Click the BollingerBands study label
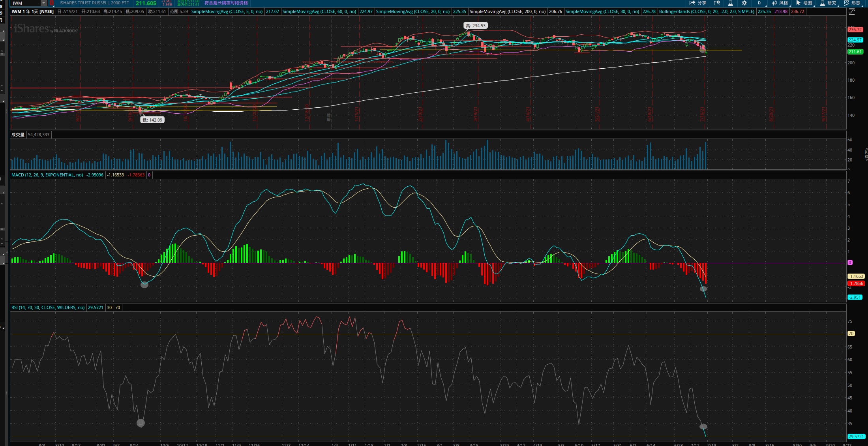The height and width of the screenshot is (446, 868). [x=706, y=11]
